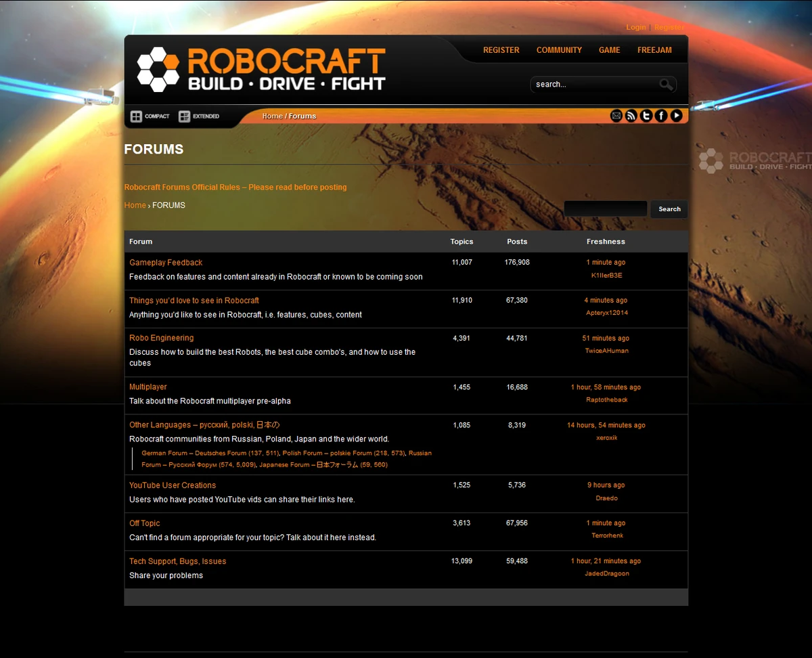Open the Facebook page icon
Viewport: 812px width, 658px height.
pos(661,115)
